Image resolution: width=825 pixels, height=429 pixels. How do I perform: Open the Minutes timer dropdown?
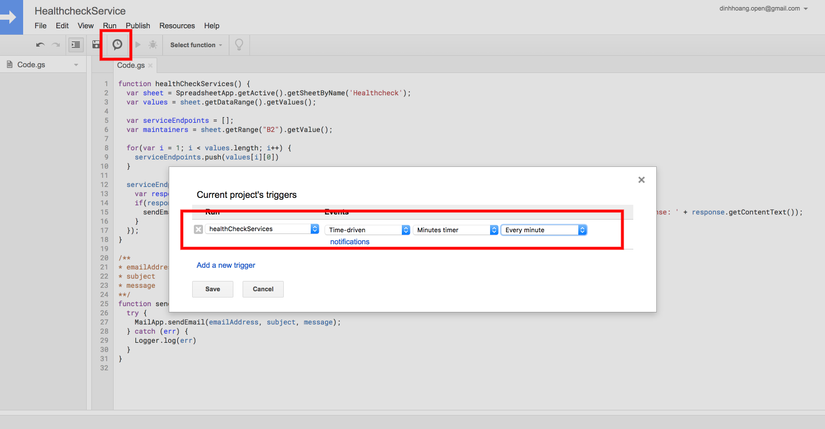click(456, 230)
